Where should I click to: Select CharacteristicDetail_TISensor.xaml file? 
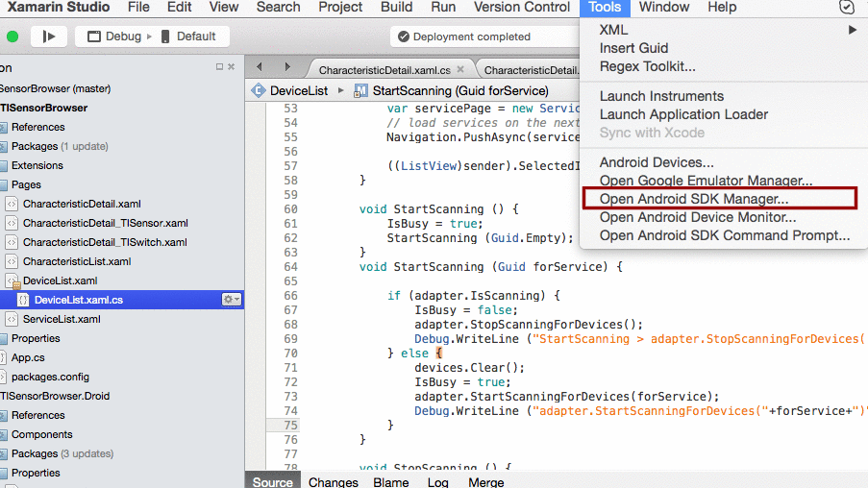[105, 223]
